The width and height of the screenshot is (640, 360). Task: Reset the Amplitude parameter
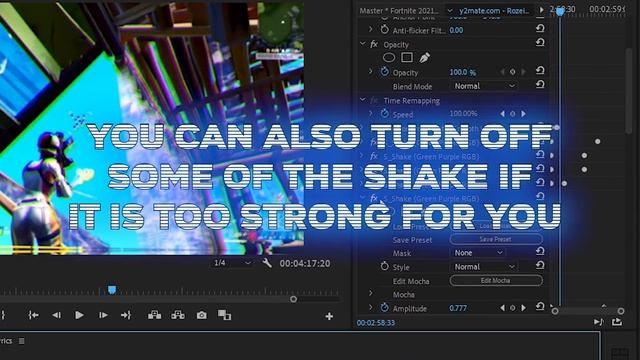coord(540,306)
